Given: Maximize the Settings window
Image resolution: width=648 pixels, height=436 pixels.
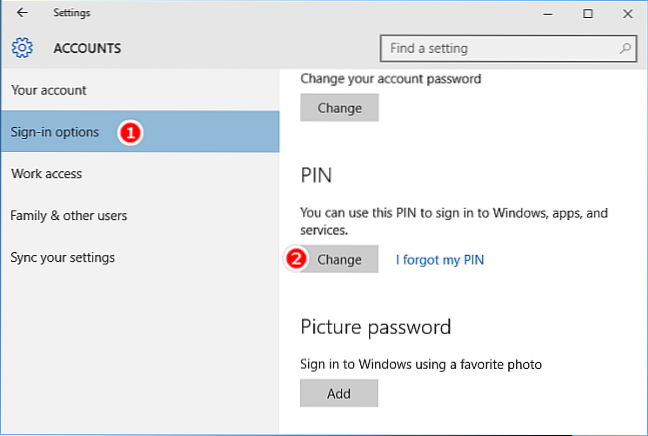Looking at the screenshot, I should pos(588,14).
